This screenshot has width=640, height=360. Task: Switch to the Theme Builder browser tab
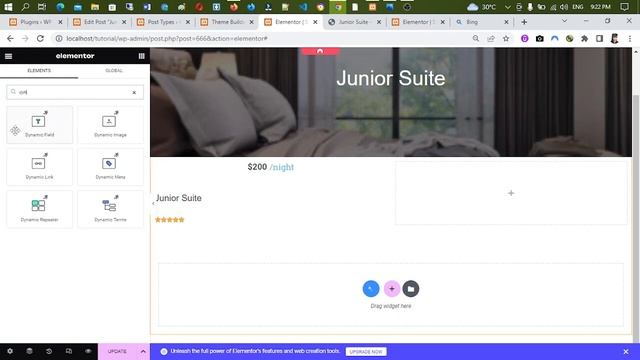pyautogui.click(x=227, y=22)
